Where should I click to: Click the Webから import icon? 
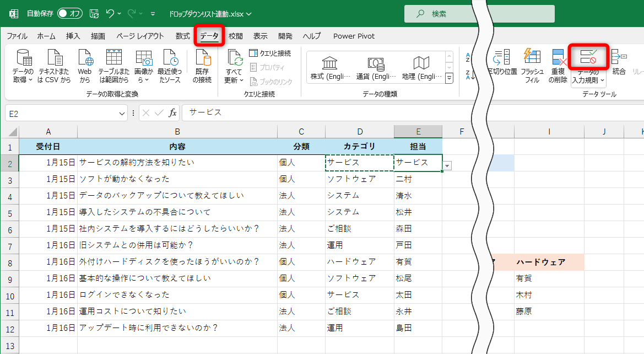[84, 65]
